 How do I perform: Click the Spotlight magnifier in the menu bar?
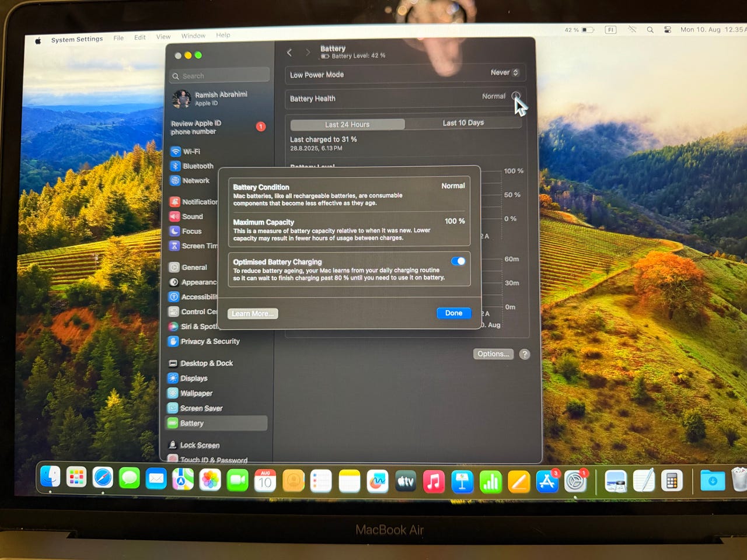(x=650, y=30)
